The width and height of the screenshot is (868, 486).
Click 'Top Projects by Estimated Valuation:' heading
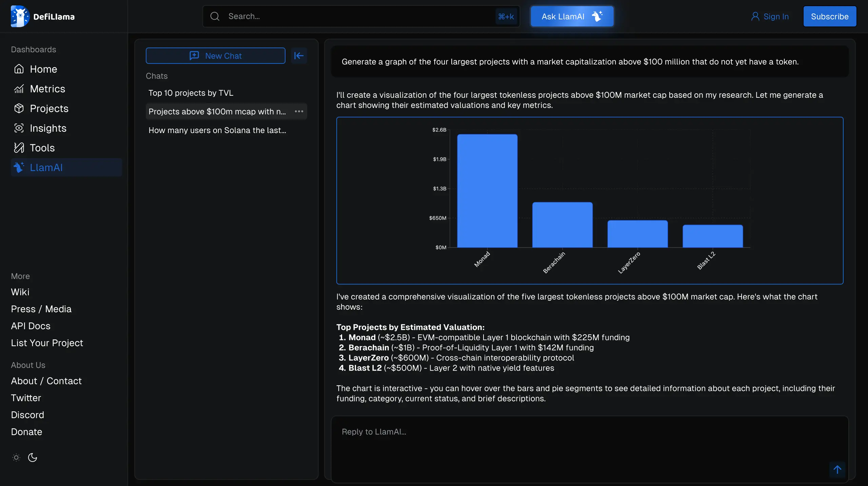[x=410, y=327]
